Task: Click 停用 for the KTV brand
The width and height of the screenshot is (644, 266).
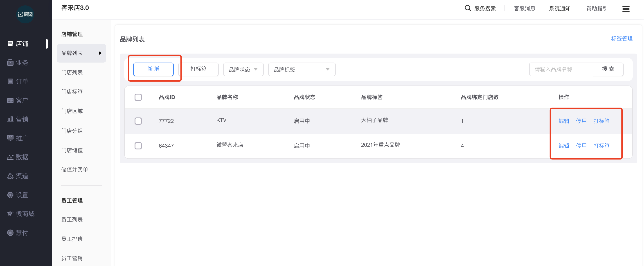Action: [x=581, y=121]
